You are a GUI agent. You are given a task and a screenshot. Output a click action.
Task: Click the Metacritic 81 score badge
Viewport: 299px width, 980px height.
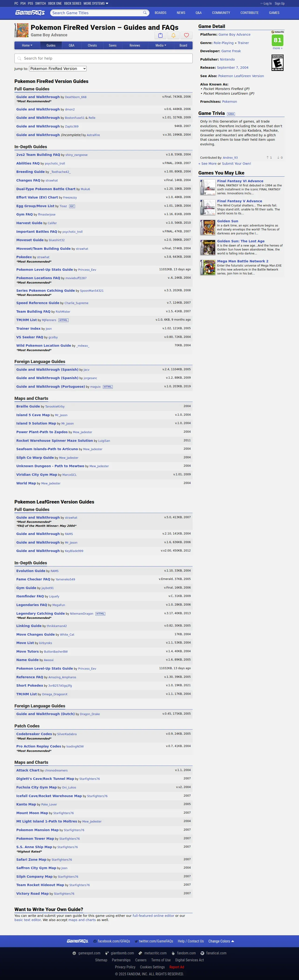278,40
